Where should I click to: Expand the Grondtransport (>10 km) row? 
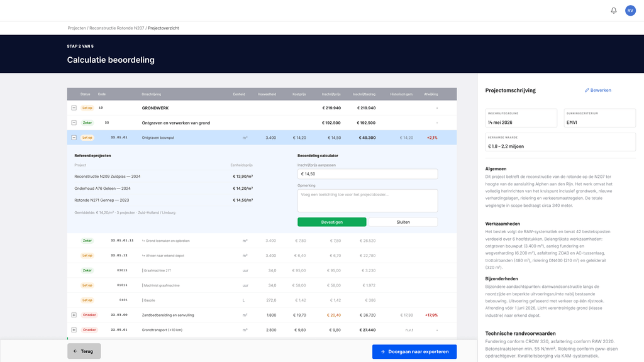74,330
